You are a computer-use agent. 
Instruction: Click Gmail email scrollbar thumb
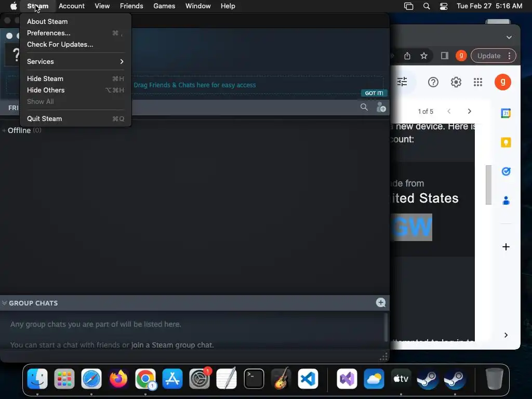(488, 184)
